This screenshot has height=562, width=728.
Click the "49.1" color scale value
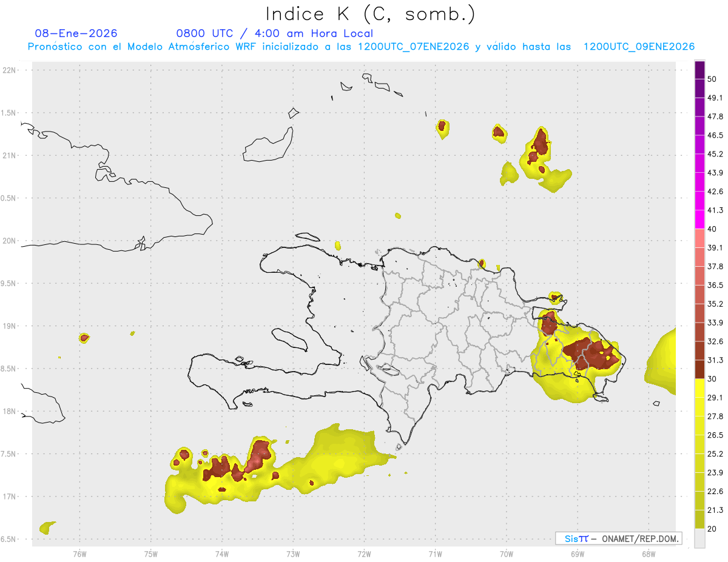click(x=715, y=98)
